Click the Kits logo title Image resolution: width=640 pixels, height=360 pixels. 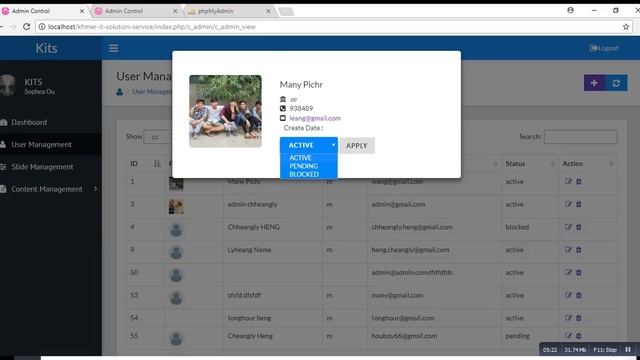coord(47,48)
